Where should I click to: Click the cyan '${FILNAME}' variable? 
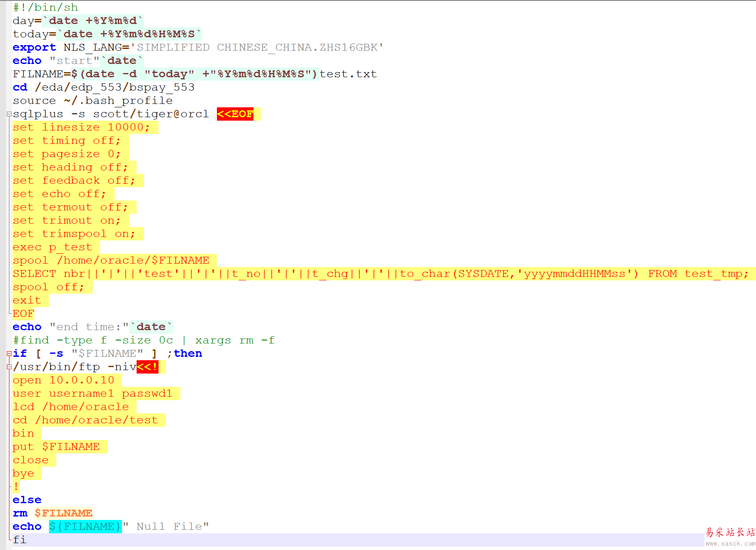85,526
